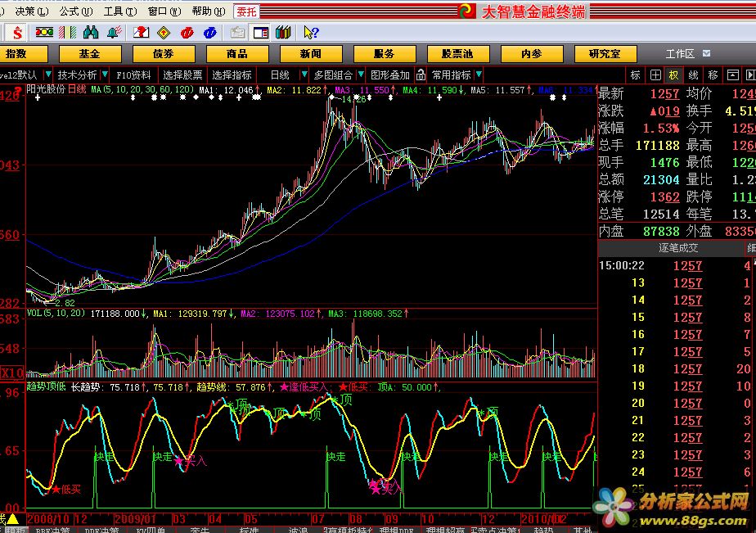Click the 商品 yellow button

[x=237, y=53]
